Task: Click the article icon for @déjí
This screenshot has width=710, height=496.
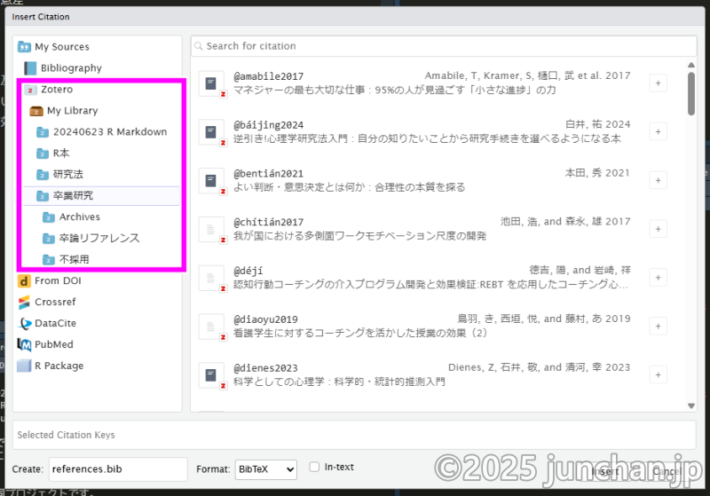Action: click(x=211, y=278)
